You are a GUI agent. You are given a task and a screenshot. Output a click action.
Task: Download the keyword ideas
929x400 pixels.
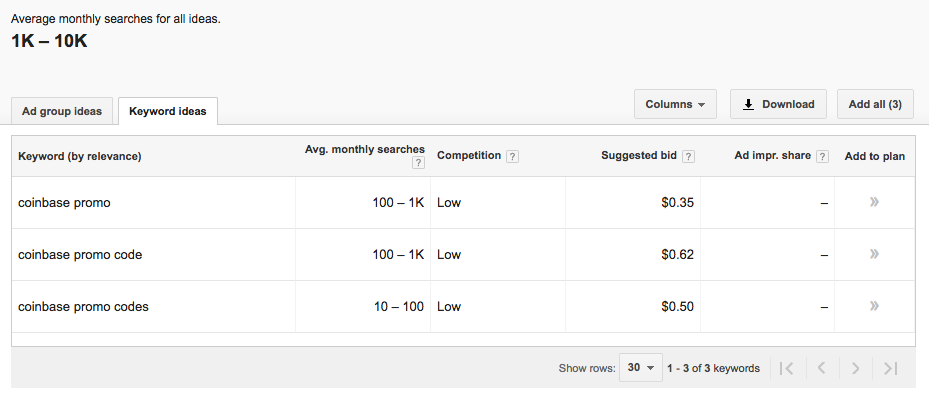[778, 104]
